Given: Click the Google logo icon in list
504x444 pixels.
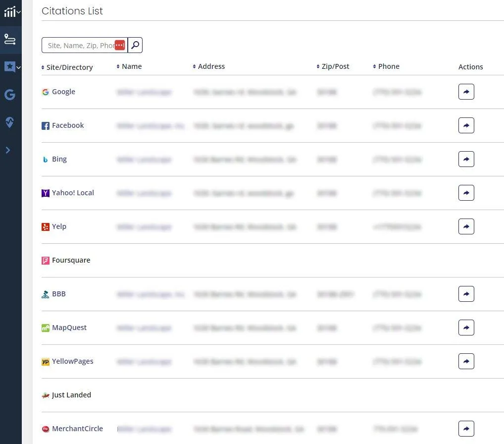Looking at the screenshot, I should click(46, 92).
